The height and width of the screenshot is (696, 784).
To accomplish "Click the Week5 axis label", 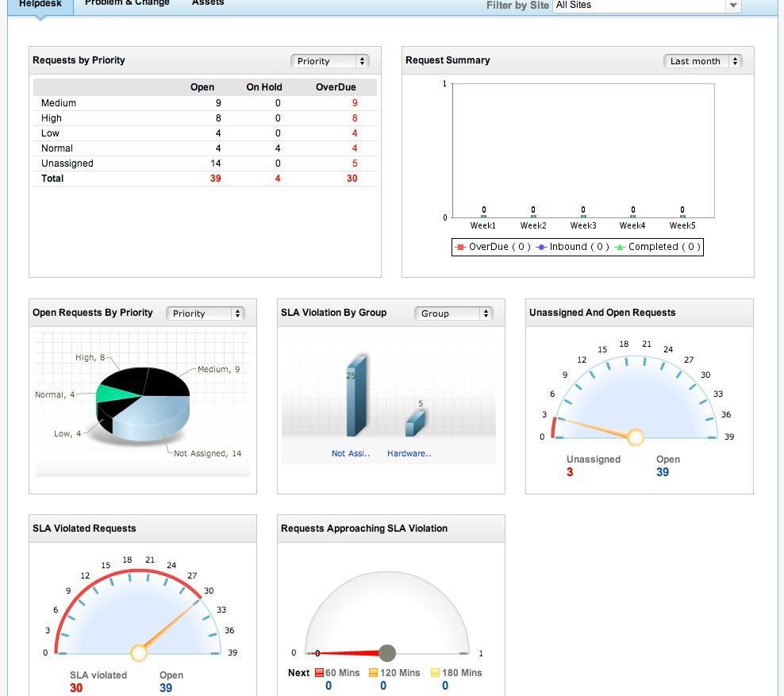I will coord(682,225).
